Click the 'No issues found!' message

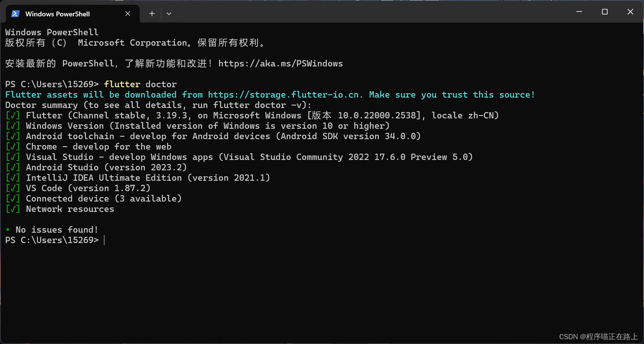point(57,230)
